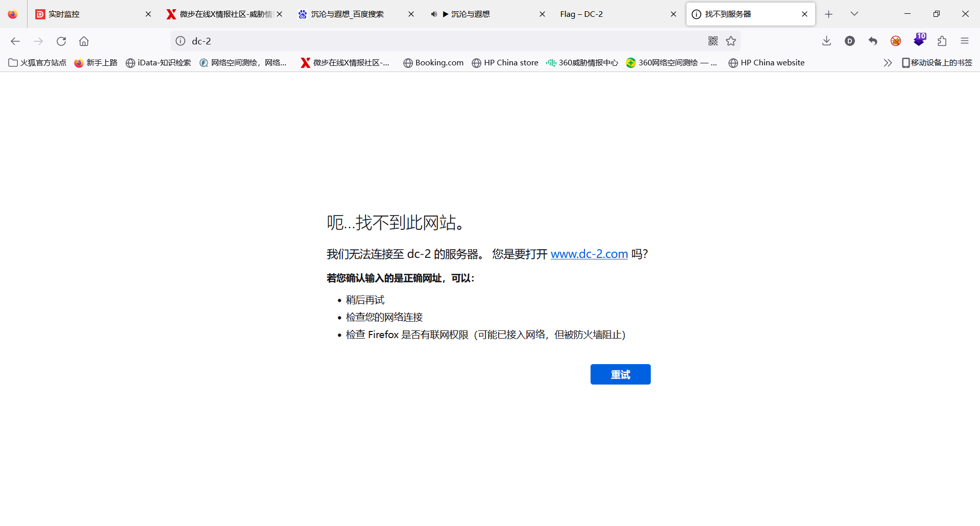Open Firefox View icon at top left
The image size is (980, 526).
(13, 14)
